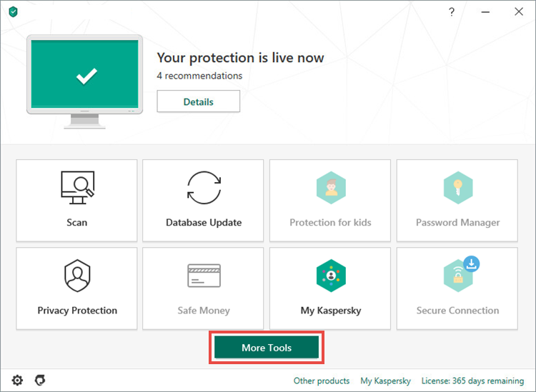Launch Password Manager via key icon
This screenshot has height=392, width=536.
[x=458, y=188]
